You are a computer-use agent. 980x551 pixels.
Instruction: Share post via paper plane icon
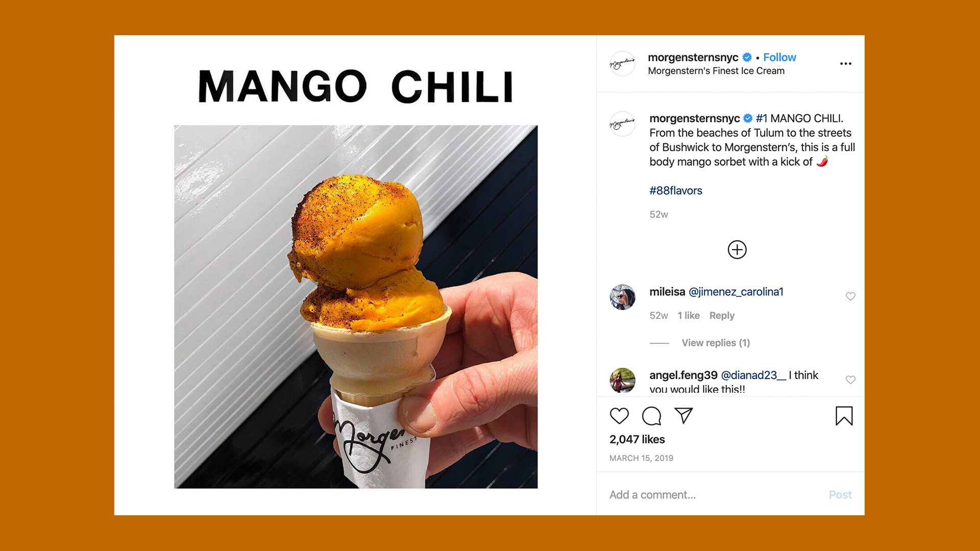tap(683, 415)
